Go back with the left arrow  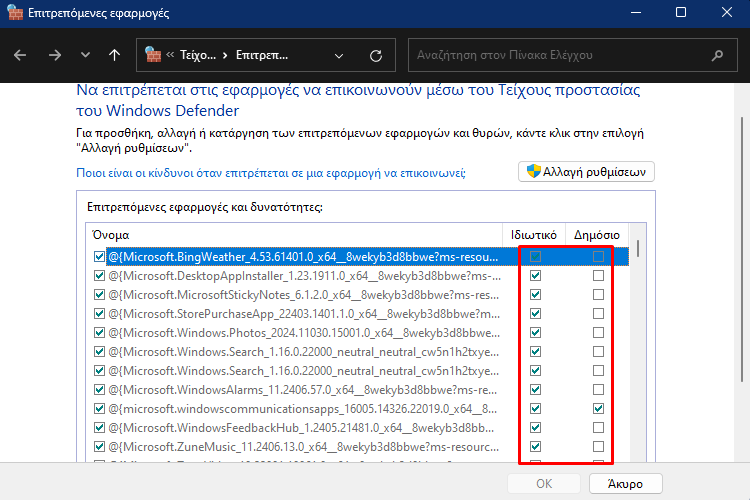(20, 56)
